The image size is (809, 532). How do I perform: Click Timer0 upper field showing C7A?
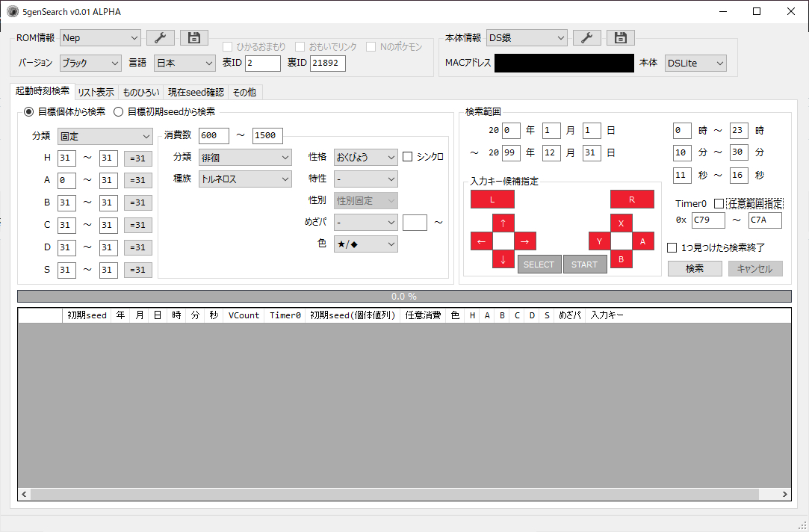pyautogui.click(x=765, y=220)
